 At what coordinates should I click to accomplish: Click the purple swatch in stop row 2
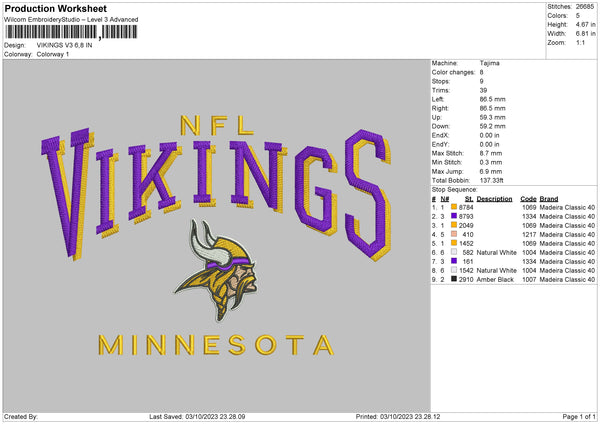coord(454,216)
